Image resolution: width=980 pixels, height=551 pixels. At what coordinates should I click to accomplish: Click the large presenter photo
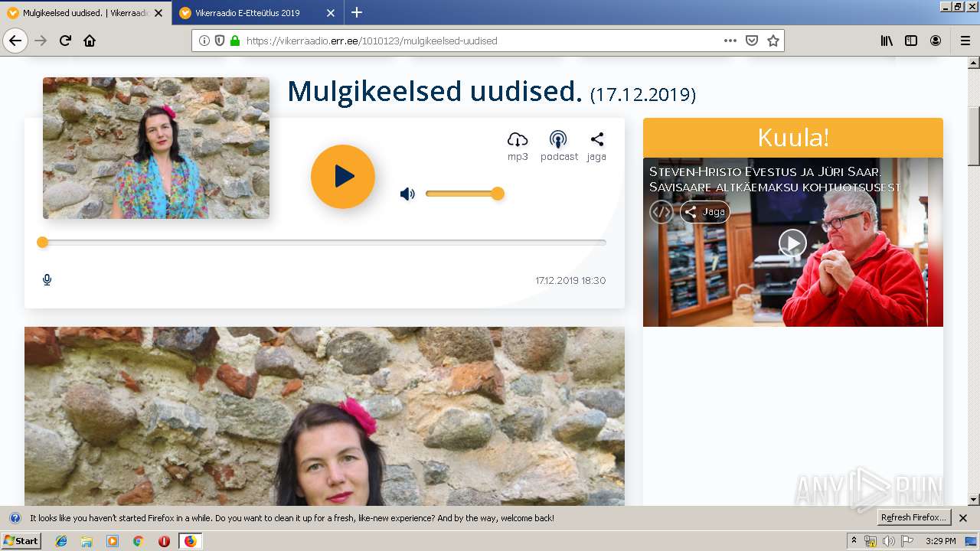pos(325,416)
